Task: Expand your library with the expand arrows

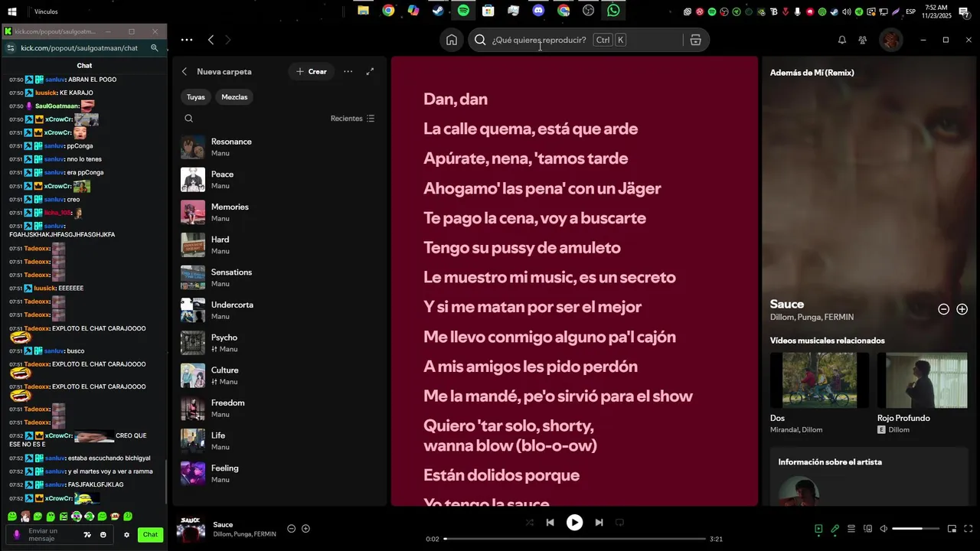Action: click(x=370, y=71)
